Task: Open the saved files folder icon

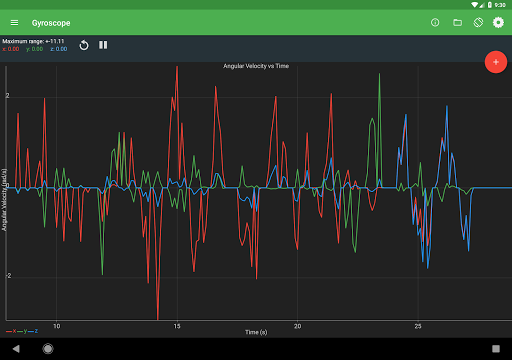Action: click(x=457, y=23)
